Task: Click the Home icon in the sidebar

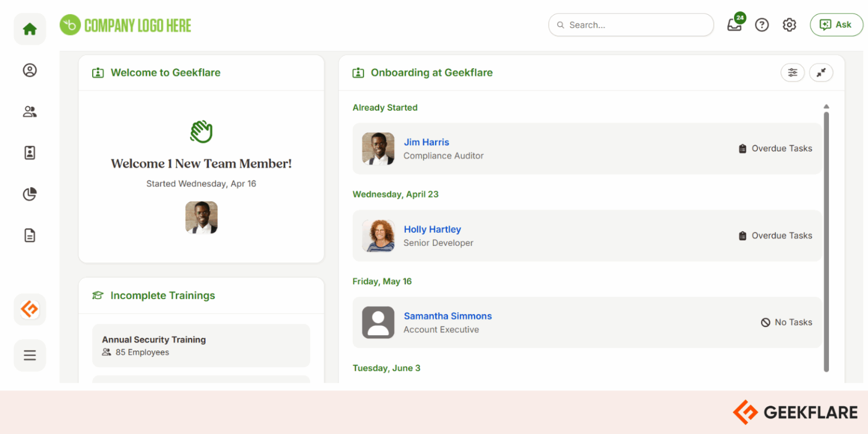Action: 29,28
